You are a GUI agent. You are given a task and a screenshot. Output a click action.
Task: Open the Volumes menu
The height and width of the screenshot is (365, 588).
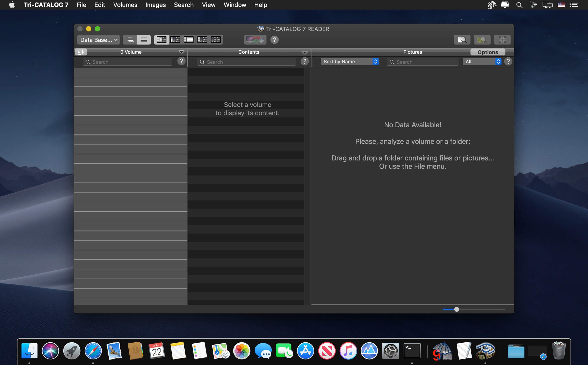pos(125,5)
